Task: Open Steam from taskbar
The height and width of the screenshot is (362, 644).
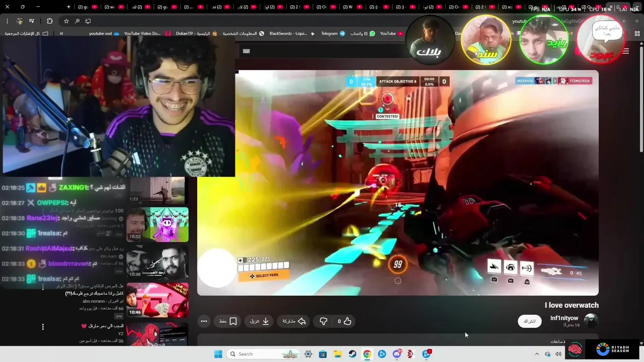Action: point(352,354)
